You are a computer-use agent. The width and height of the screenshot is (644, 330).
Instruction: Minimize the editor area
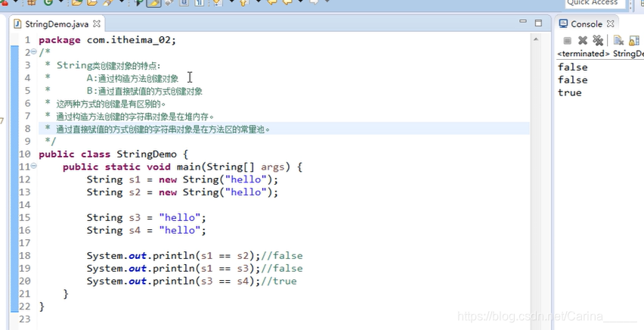tap(523, 21)
